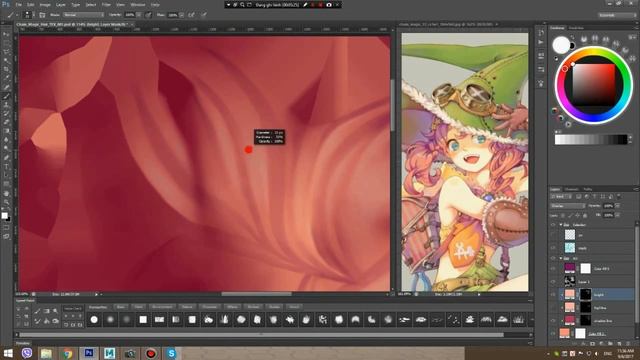
Task: Toggle the Brush panel from options bar
Action: coord(42,15)
